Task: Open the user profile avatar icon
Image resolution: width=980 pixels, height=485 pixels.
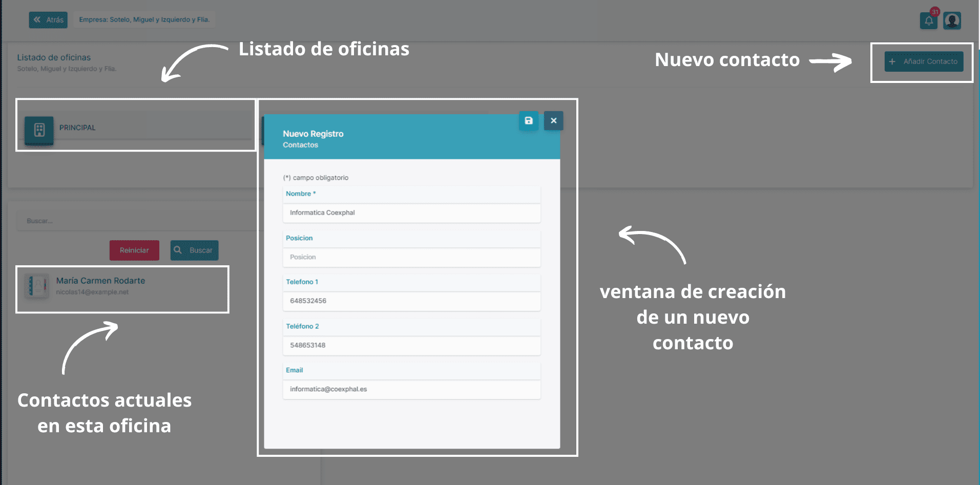Action: [952, 20]
